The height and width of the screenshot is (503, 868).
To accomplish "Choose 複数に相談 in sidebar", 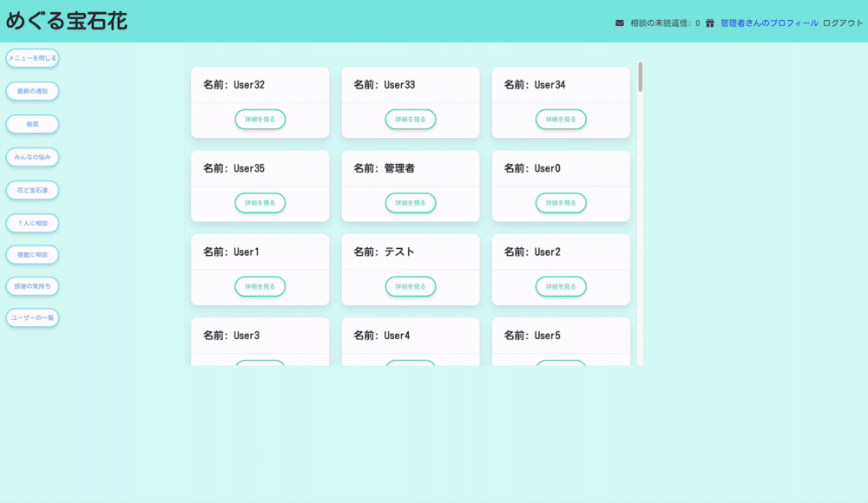I will pos(32,255).
